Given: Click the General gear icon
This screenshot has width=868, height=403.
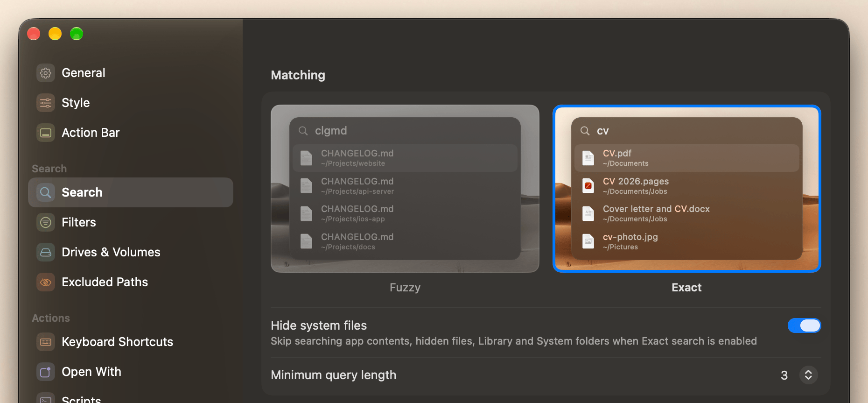Looking at the screenshot, I should coord(46,73).
